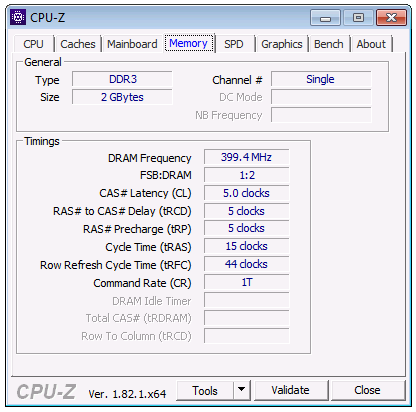The image size is (416, 412).
Task: Click the 2 GBytes size field
Action: coord(122,97)
